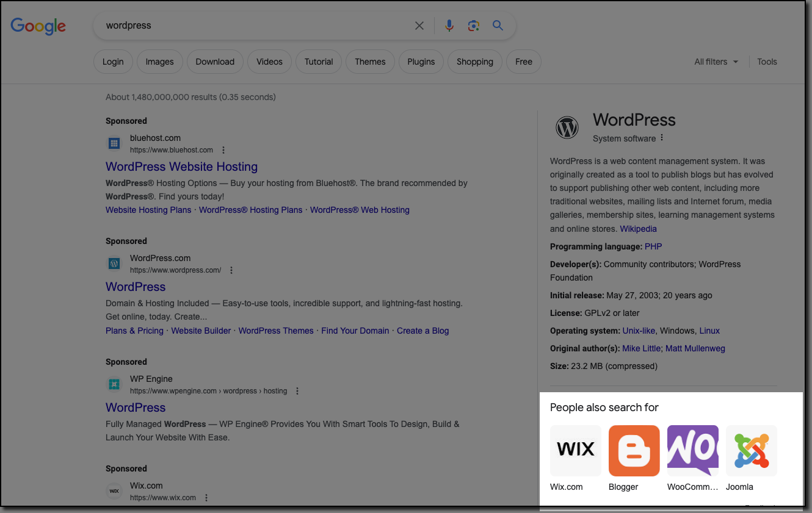
Task: Open three-dot menu next to System software
Action: (662, 138)
